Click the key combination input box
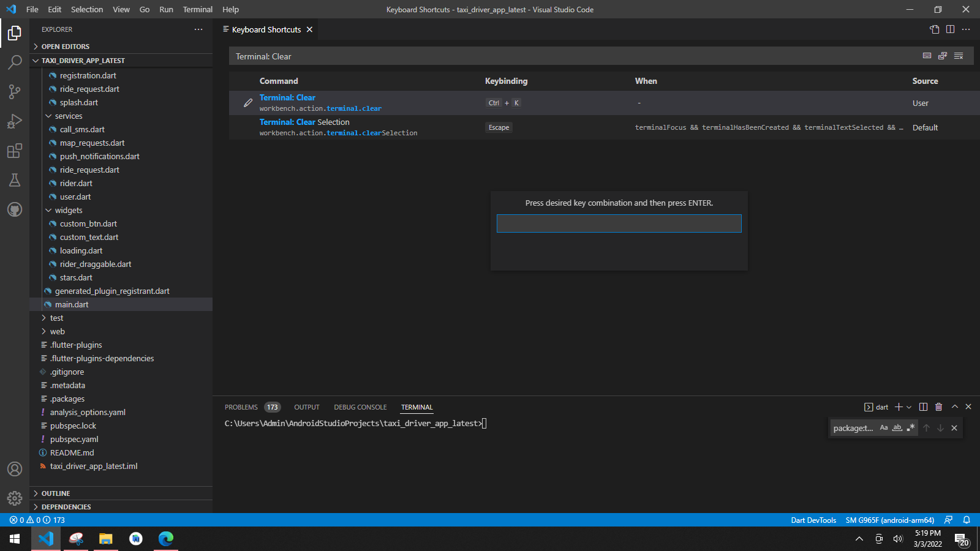 [x=619, y=223]
